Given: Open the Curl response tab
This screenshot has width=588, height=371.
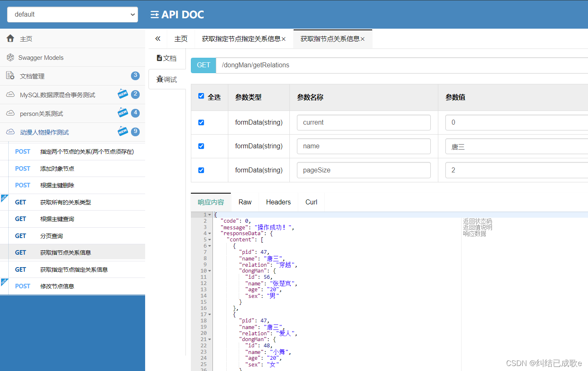Looking at the screenshot, I should [311, 202].
